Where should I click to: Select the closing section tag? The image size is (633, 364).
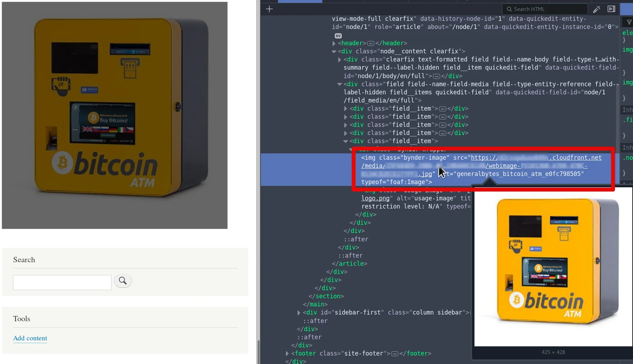click(x=326, y=296)
